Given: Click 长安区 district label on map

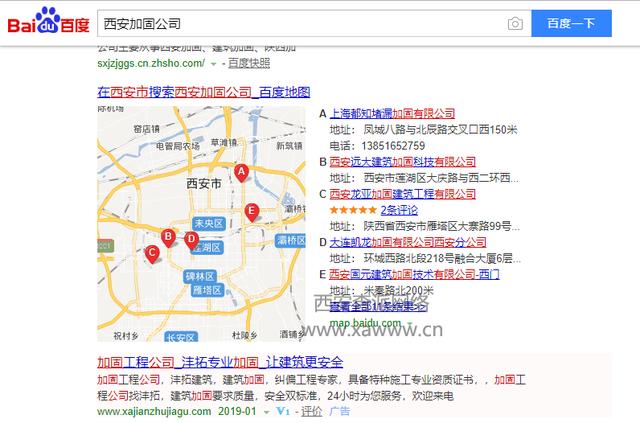Looking at the screenshot, I should 181,337.
